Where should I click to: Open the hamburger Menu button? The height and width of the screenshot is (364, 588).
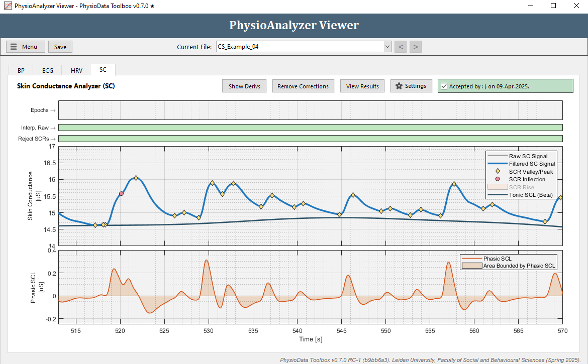[x=26, y=47]
